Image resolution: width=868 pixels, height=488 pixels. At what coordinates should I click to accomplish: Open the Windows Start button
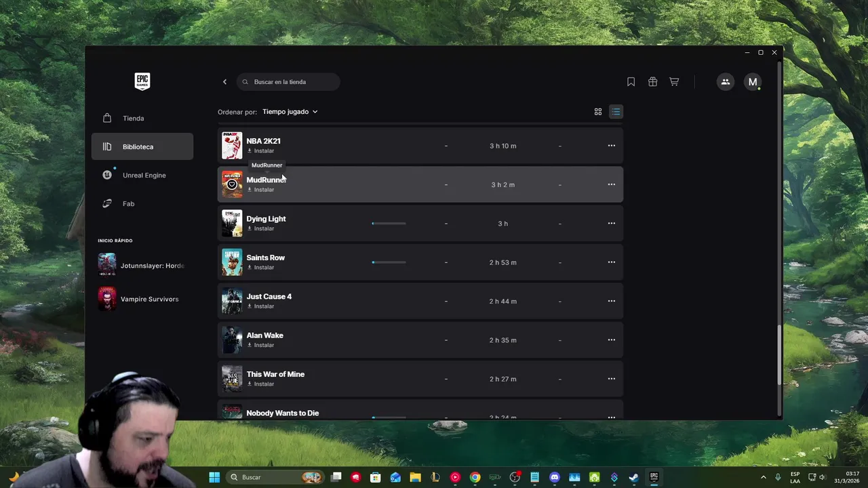[214, 477]
